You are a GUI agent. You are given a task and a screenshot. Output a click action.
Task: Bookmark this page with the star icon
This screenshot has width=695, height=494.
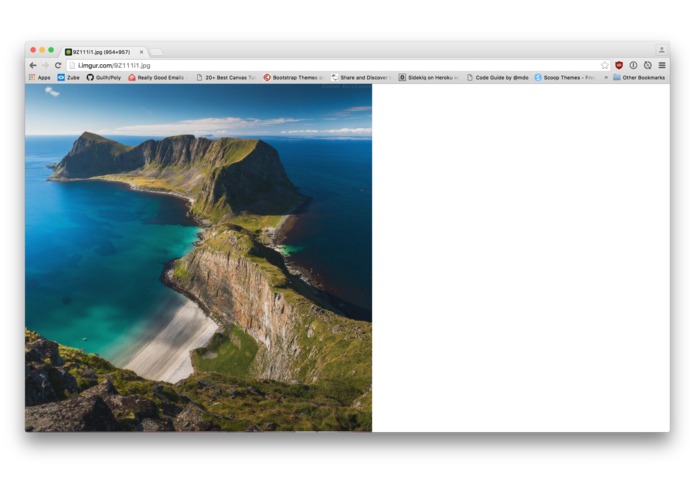pos(604,65)
